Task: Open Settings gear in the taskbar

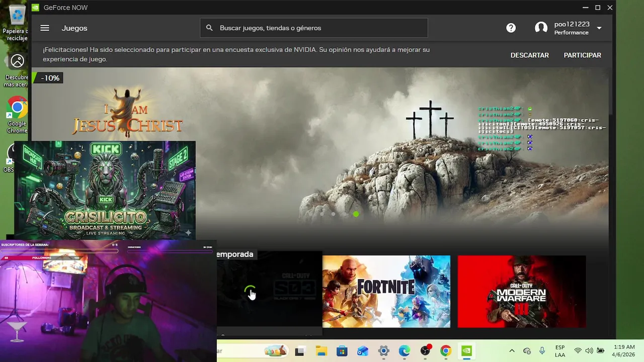Action: coord(384,351)
